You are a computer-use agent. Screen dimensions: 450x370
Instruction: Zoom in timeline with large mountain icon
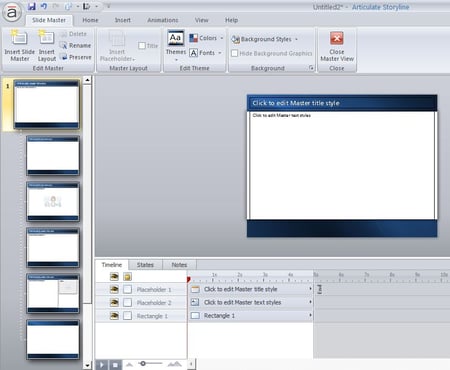point(175,364)
